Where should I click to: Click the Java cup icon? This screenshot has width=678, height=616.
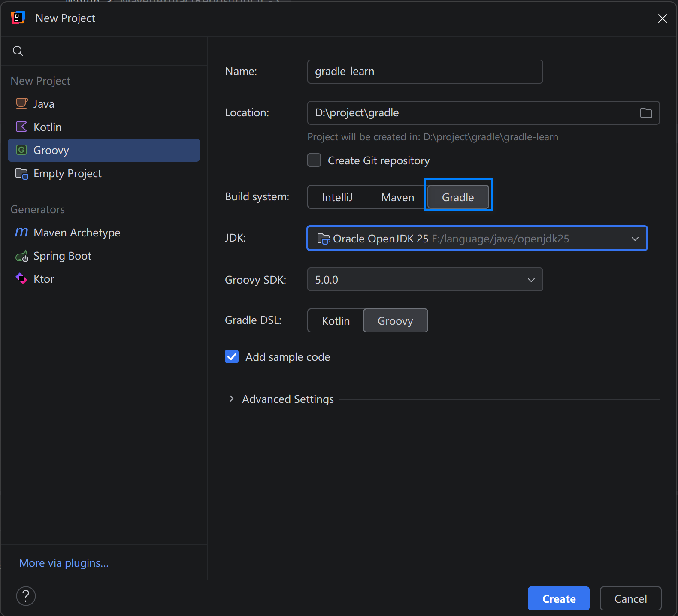pos(21,103)
